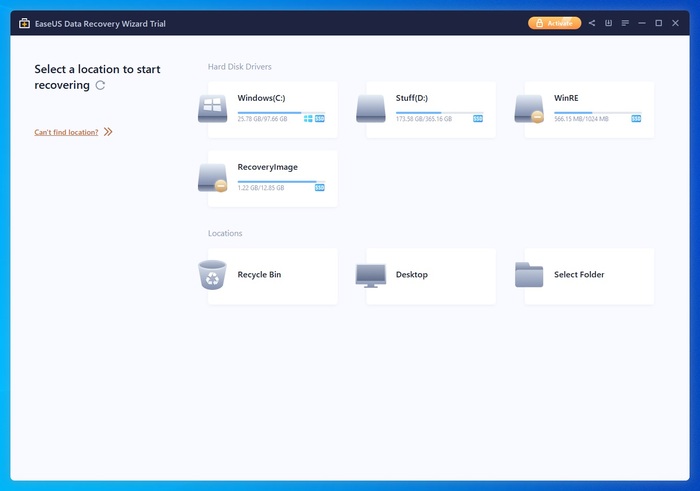Click the Locations section heading
The height and width of the screenshot is (491, 700).
coord(225,233)
